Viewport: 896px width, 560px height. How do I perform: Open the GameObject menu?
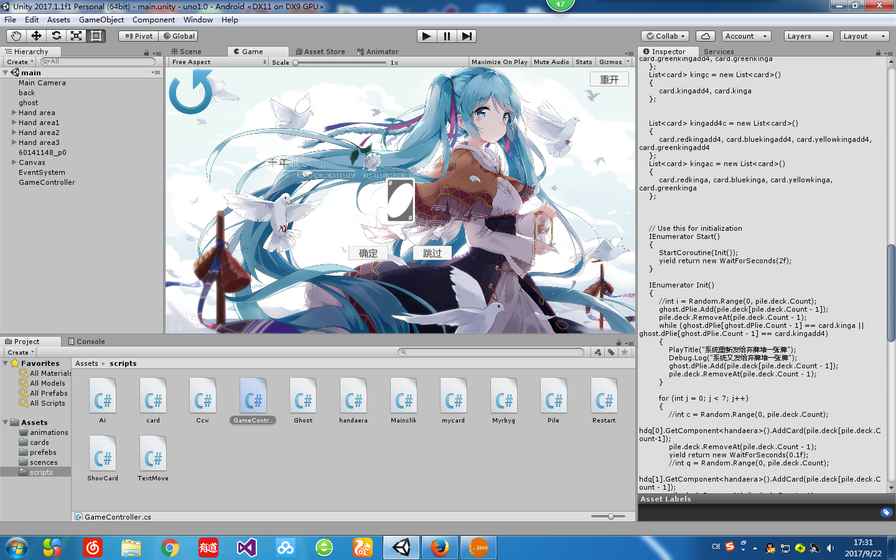(x=101, y=19)
